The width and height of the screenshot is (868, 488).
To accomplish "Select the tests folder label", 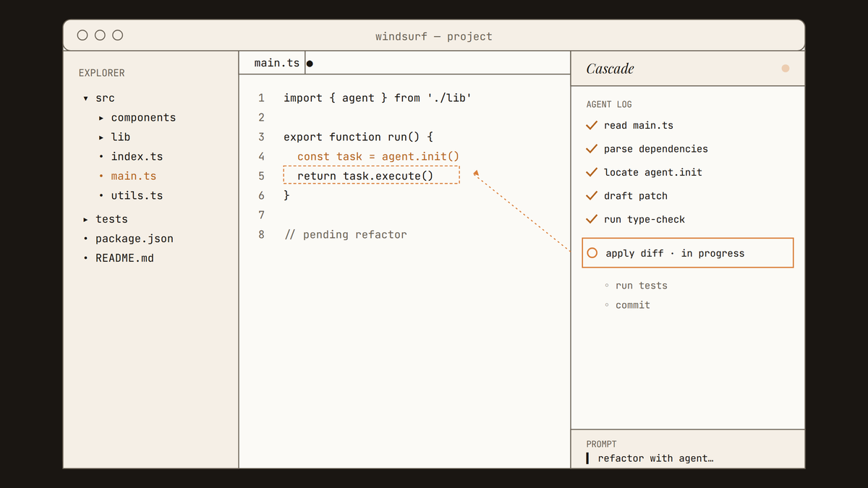I will [x=111, y=219].
